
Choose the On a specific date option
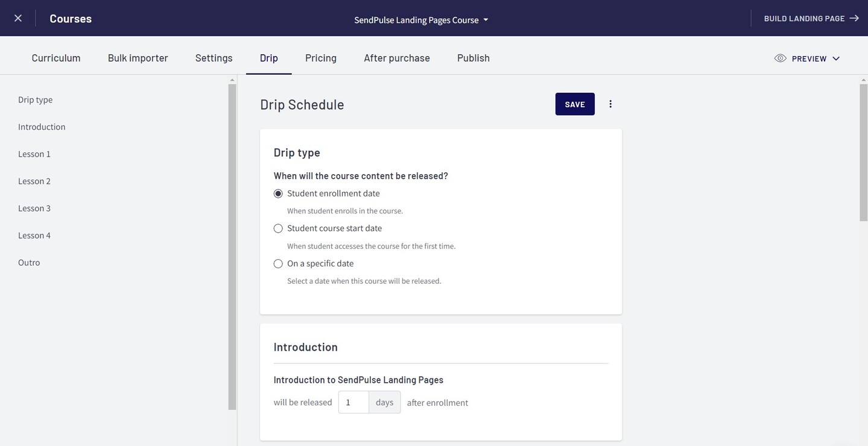[x=278, y=263]
